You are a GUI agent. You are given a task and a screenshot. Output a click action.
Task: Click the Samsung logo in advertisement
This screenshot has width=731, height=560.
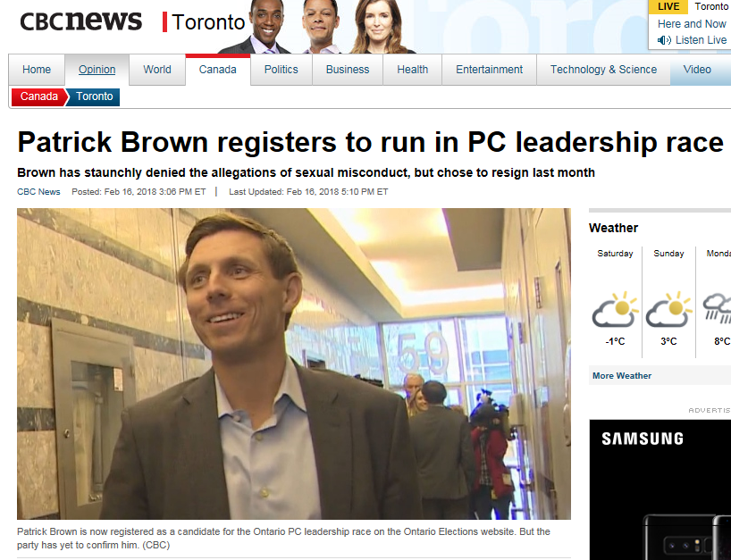[643, 439]
